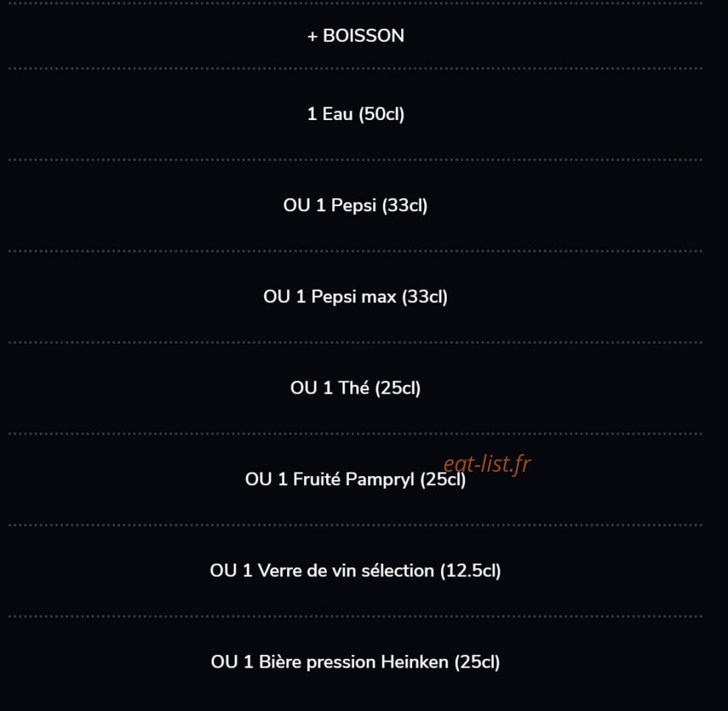Click the word Heinken in beer line
This screenshot has width=728, height=711.
tap(414, 662)
